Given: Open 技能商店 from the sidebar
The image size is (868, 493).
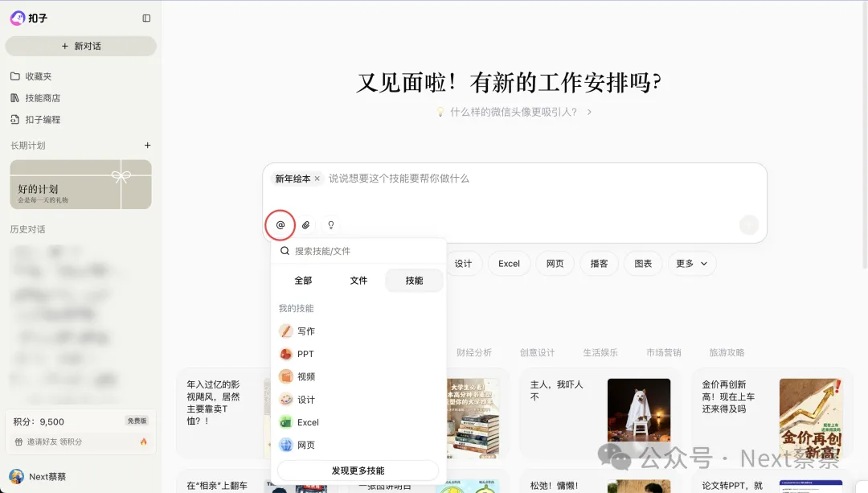Looking at the screenshot, I should click(42, 97).
